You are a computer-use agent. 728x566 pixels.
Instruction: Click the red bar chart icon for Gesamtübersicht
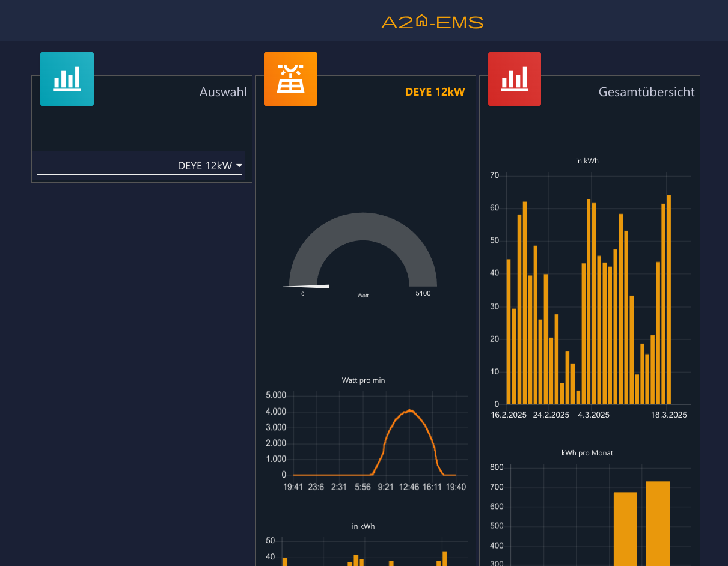(515, 79)
